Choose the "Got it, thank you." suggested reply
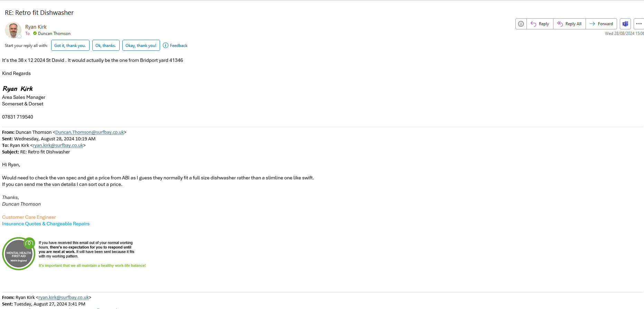The height and width of the screenshot is (309, 644). pos(70,46)
